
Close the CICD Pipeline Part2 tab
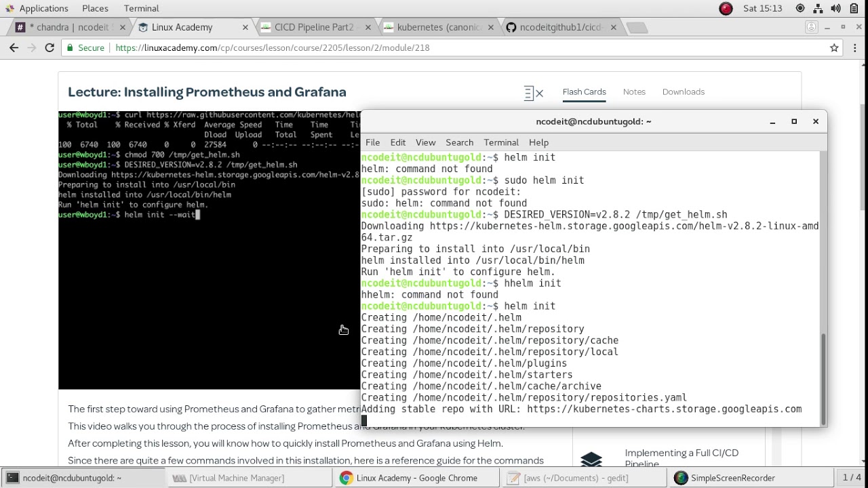click(368, 27)
